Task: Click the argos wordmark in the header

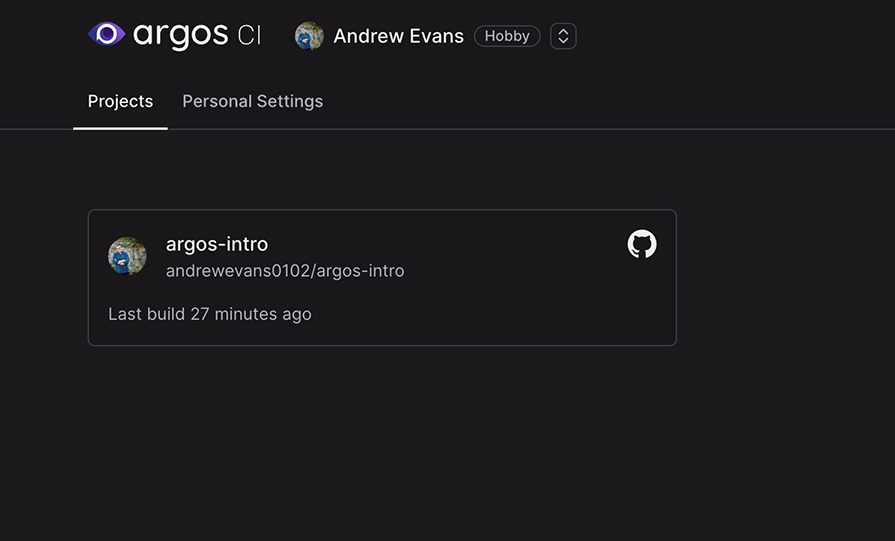Action: 180,35
